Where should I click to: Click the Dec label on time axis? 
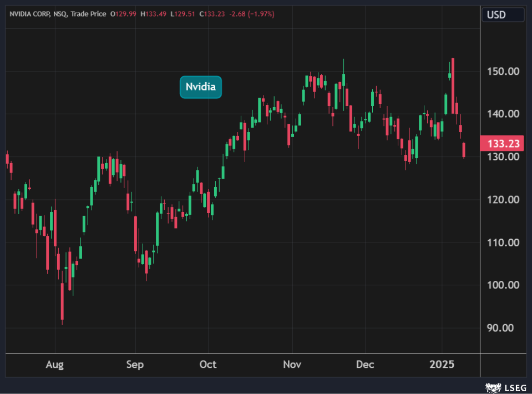(x=365, y=365)
